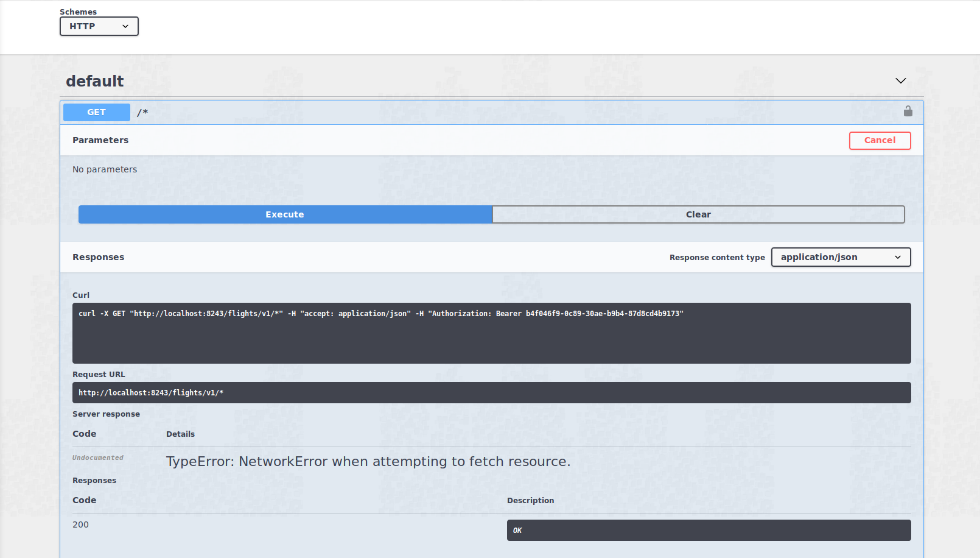The image size is (980, 558).
Task: Click the Cancel button
Action: tap(880, 140)
